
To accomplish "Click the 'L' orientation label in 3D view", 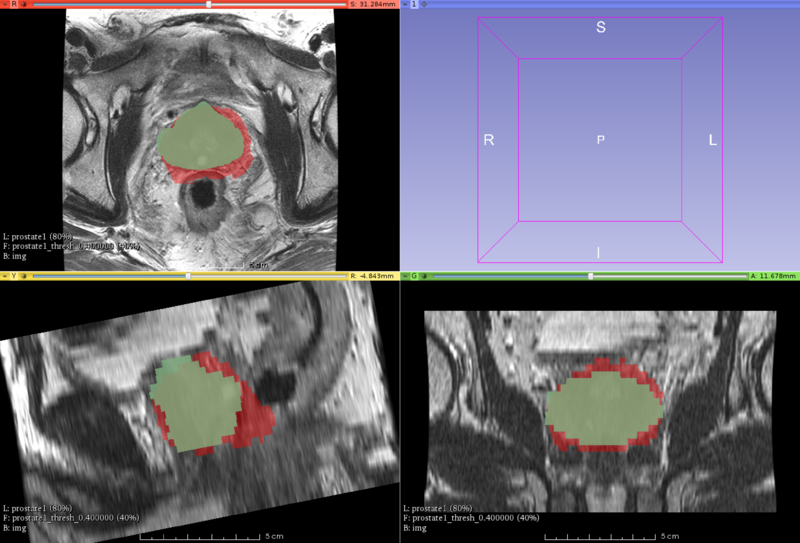I will (x=713, y=140).
